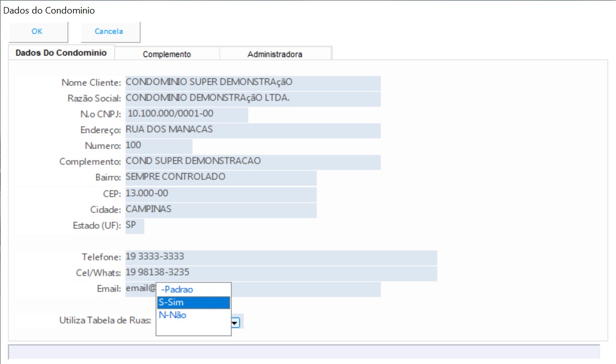616x364 pixels.
Task: Click the Numero field containing 100
Action: tap(158, 146)
